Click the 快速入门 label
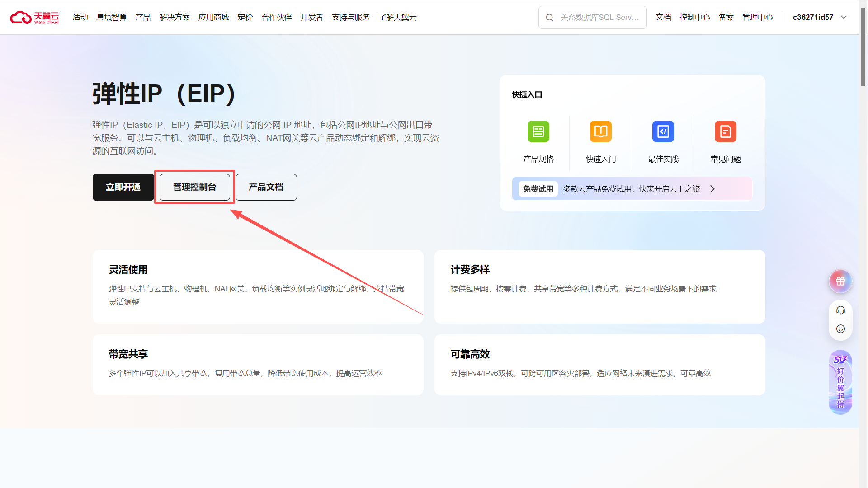Screen dimensions: 868x488 (x=601, y=159)
